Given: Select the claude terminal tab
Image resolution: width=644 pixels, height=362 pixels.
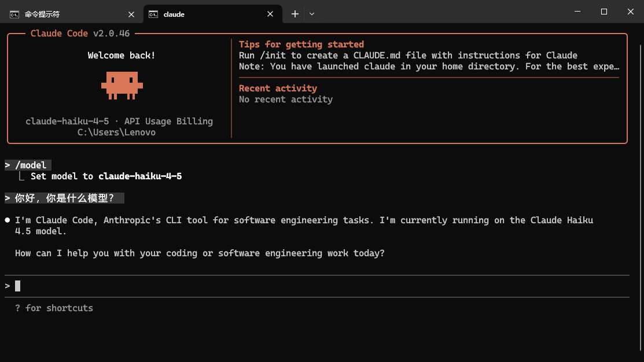Looking at the screenshot, I should pos(213,14).
